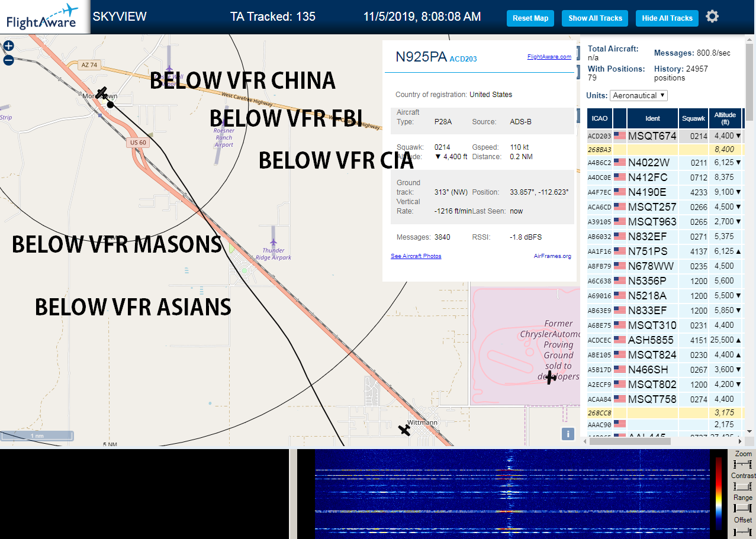Click the US flag in N751PS row
Screen dimensions: 756x539
[620, 251]
